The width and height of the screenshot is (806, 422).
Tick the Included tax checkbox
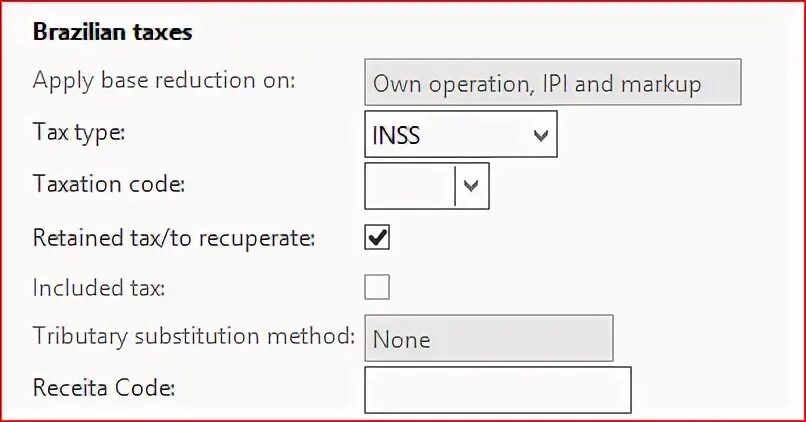coord(377,289)
